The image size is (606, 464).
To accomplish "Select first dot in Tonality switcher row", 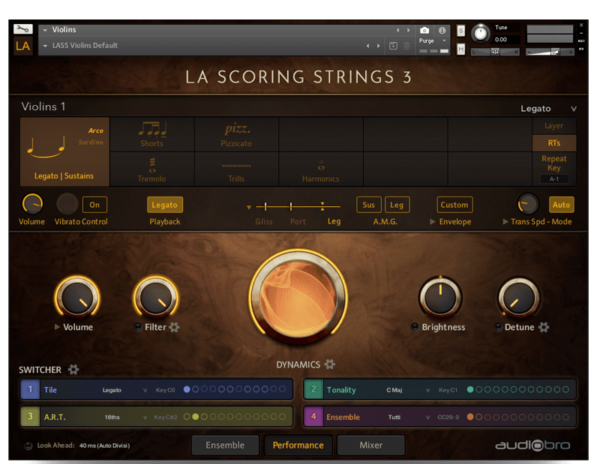I will tap(470, 389).
